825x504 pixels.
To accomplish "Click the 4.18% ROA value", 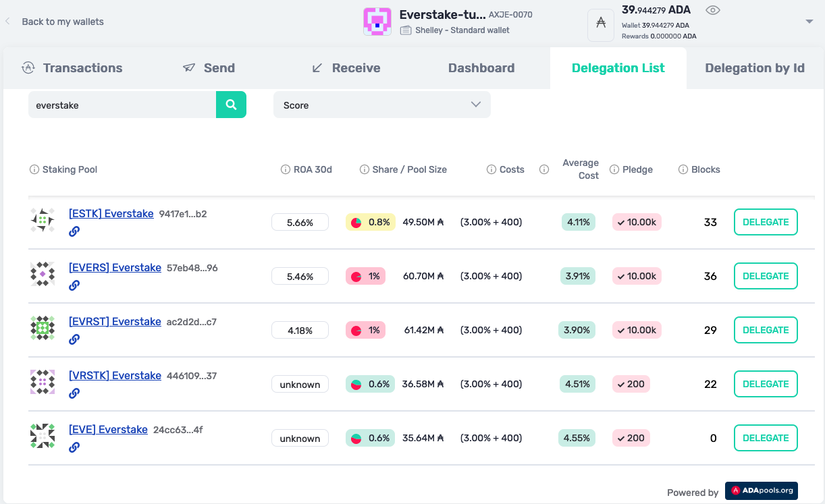I will pyautogui.click(x=300, y=330).
